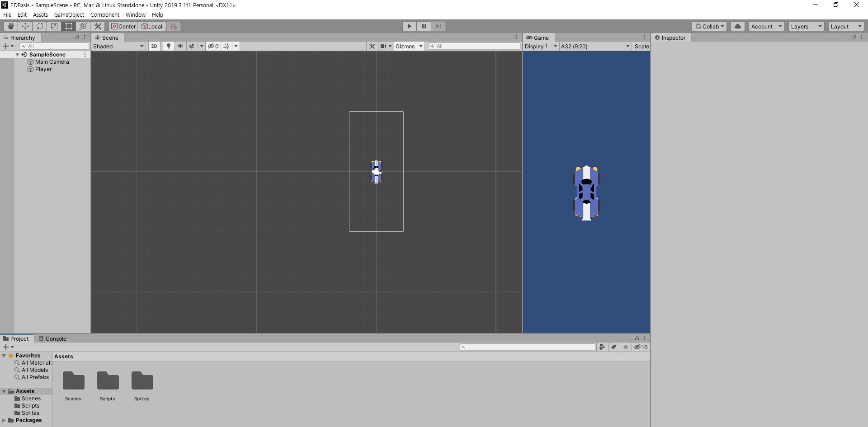
Task: Toggle hidden objects visibility in Scene
Action: pos(213,46)
